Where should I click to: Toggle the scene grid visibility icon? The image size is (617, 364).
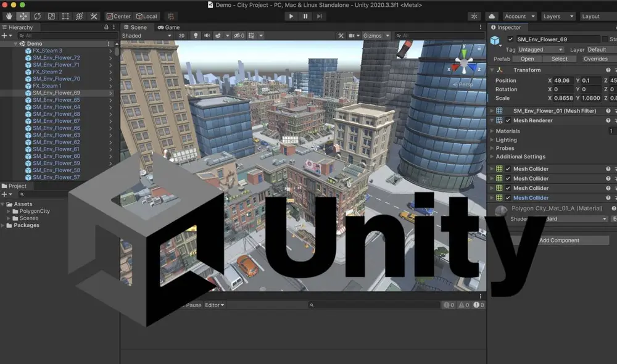(x=252, y=35)
